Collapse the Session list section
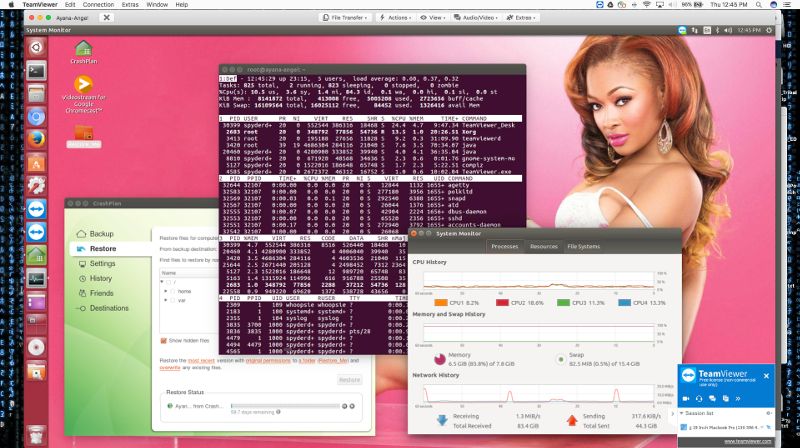This screenshot has width=800, height=448. 682,413
